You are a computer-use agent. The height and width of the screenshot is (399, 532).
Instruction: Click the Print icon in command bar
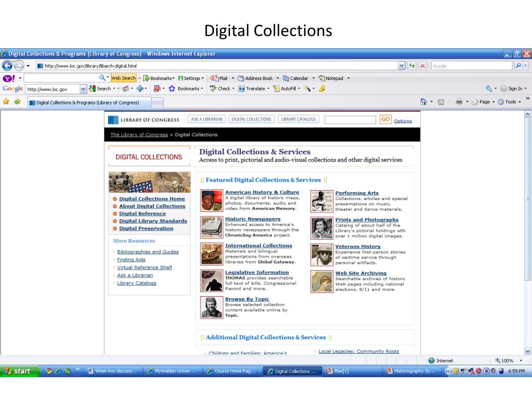459,102
